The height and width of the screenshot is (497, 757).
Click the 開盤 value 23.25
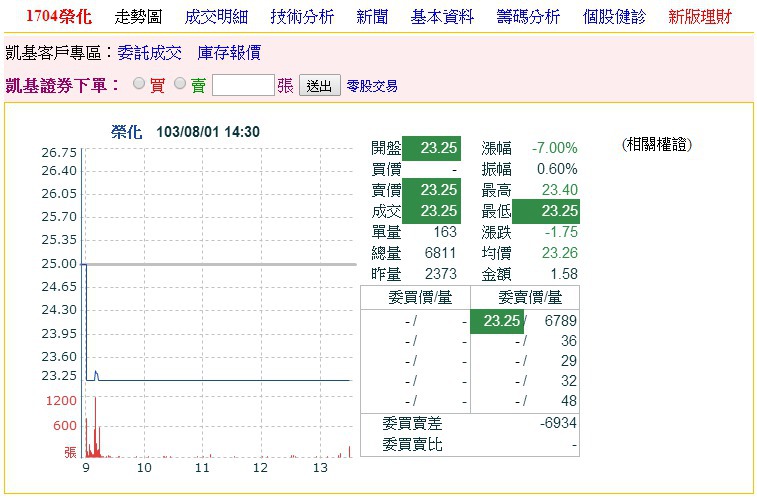(x=432, y=148)
